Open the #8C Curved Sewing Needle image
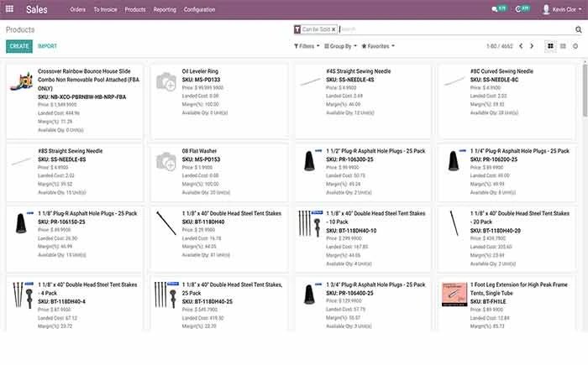588x365 pixels. (x=454, y=81)
